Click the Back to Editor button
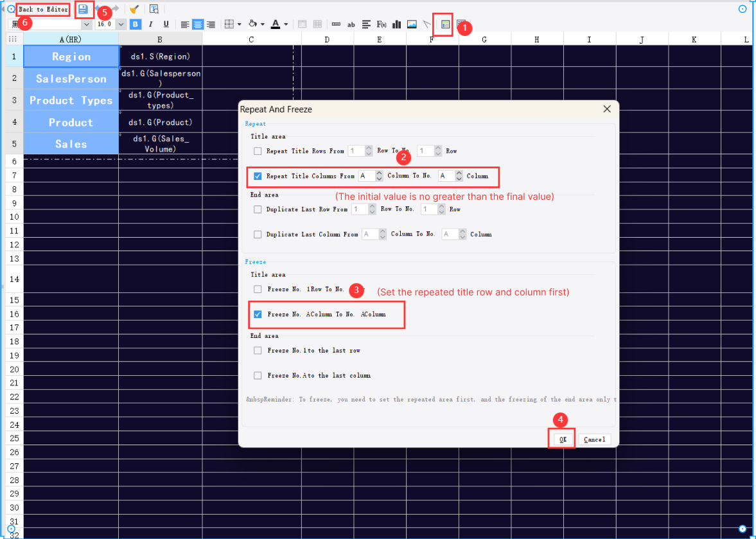Image resolution: width=756 pixels, height=539 pixels. point(42,9)
